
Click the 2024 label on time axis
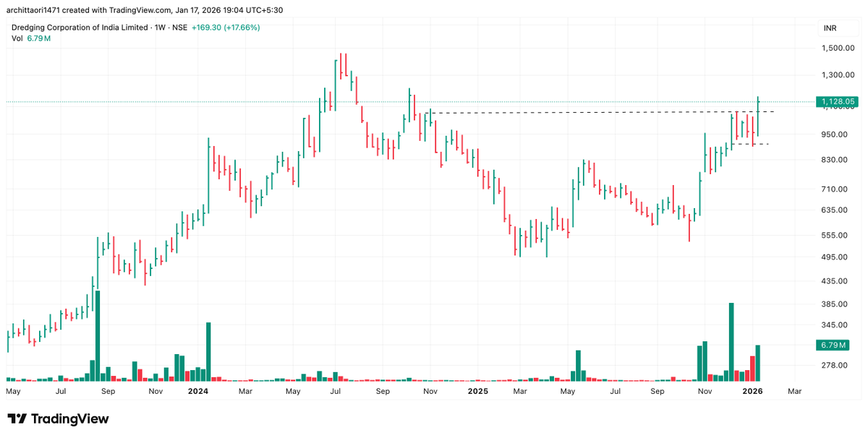197,391
